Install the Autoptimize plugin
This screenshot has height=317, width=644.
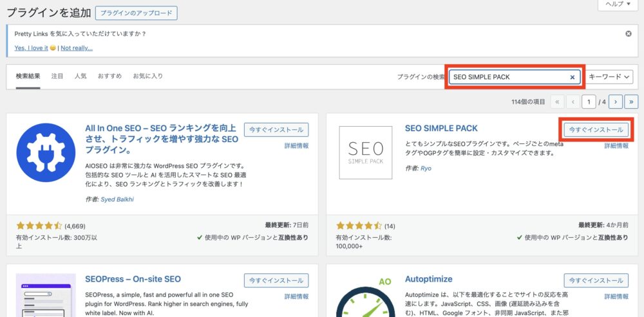tap(596, 280)
